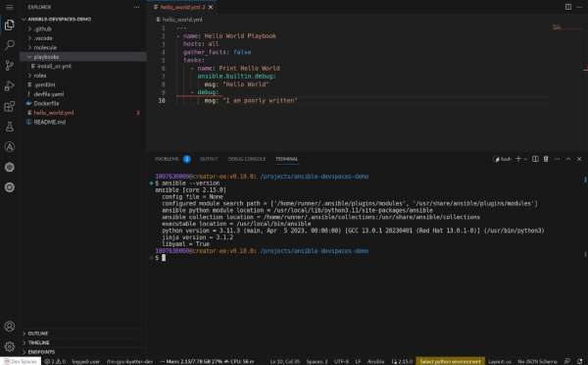Screen dimensions: 588x365
Task: Open the devfile.yaml file
Action: (x=49, y=94)
